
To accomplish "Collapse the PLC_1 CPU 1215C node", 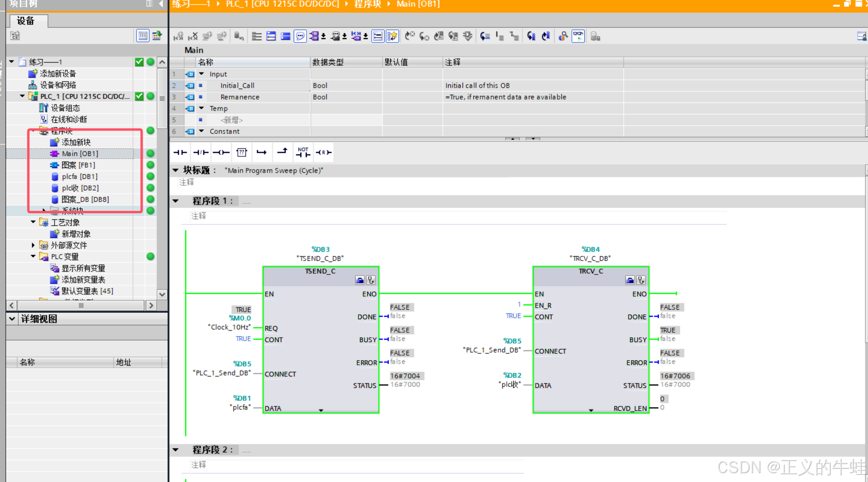I will [23, 96].
